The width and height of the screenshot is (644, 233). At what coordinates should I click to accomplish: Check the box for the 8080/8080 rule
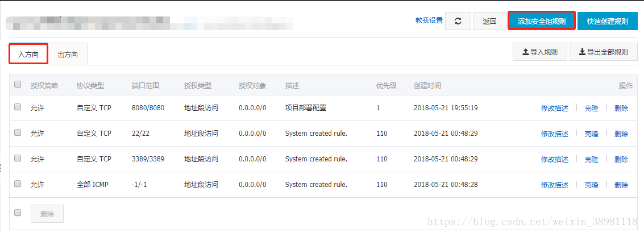(x=18, y=107)
